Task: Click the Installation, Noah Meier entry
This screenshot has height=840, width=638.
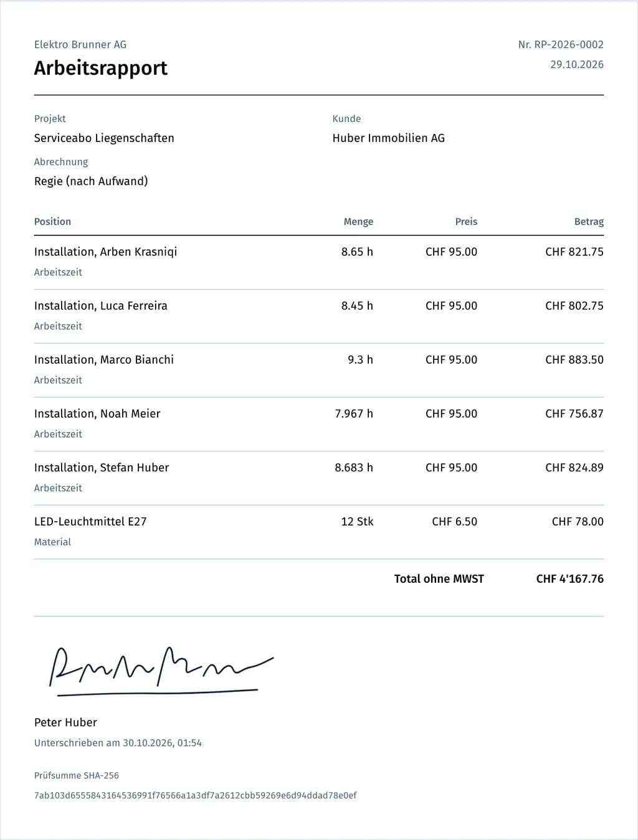Action: click(x=97, y=414)
